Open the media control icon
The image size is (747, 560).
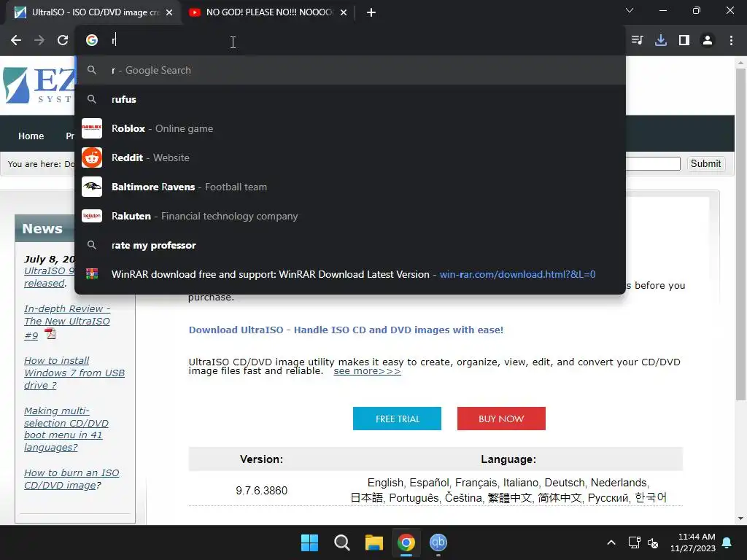pyautogui.click(x=637, y=40)
